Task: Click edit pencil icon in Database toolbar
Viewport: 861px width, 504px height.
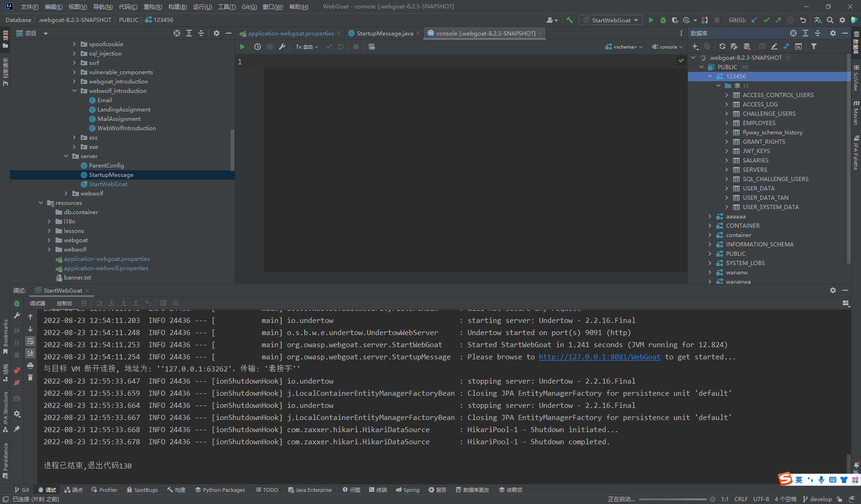Action: click(x=774, y=46)
